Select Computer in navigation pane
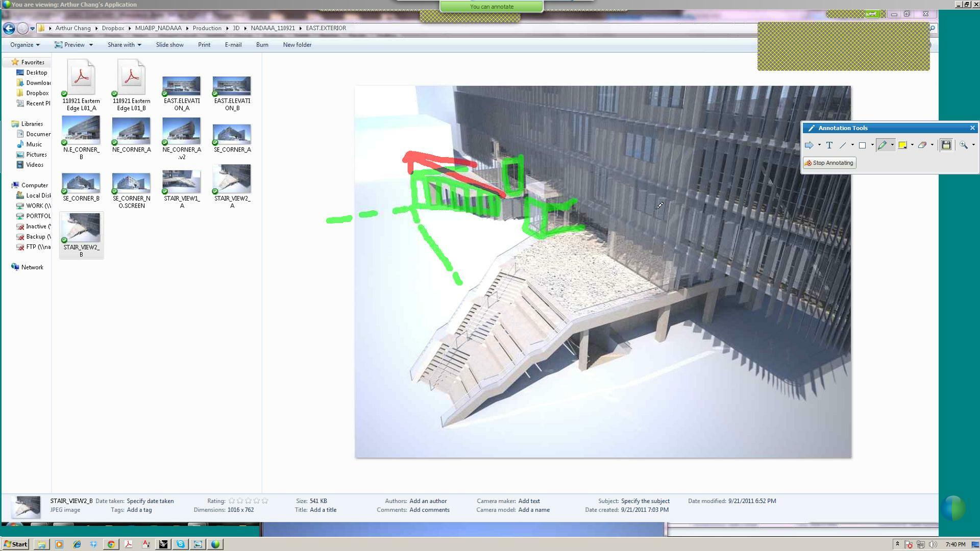Viewport: 980px width, 551px height. click(30, 185)
